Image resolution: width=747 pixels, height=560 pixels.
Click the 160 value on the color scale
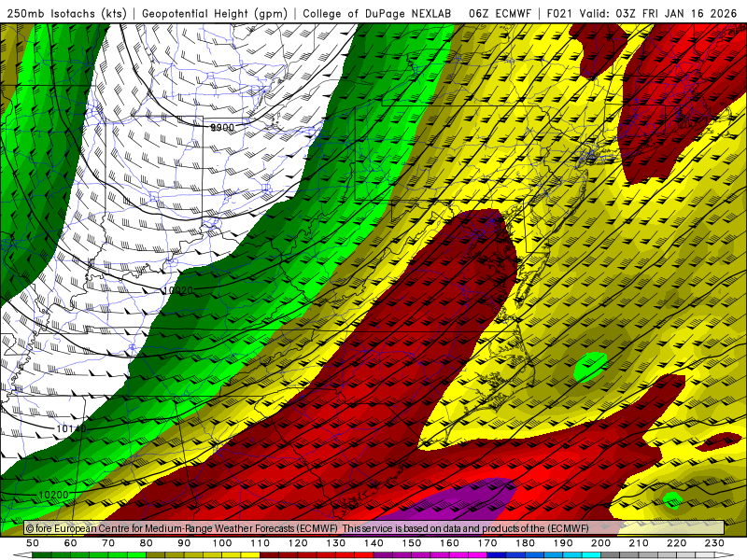click(450, 543)
